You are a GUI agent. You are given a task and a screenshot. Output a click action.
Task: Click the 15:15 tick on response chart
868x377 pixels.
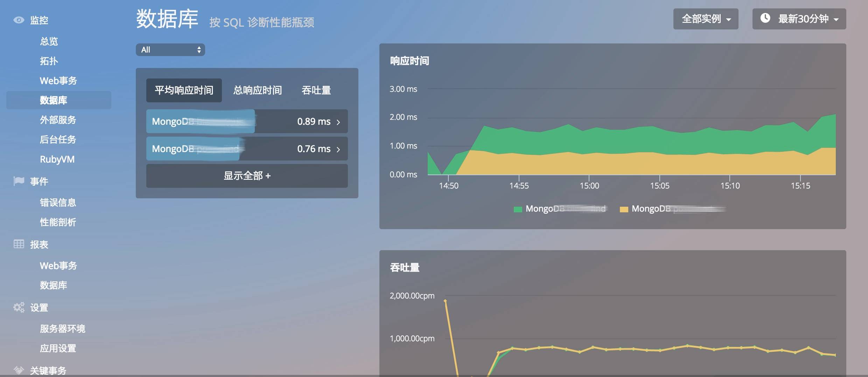click(800, 186)
